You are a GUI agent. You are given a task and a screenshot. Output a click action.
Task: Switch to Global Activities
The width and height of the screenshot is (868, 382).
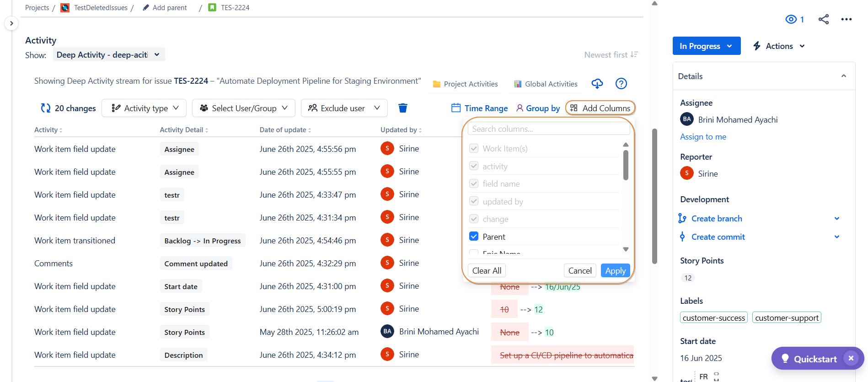pyautogui.click(x=546, y=84)
